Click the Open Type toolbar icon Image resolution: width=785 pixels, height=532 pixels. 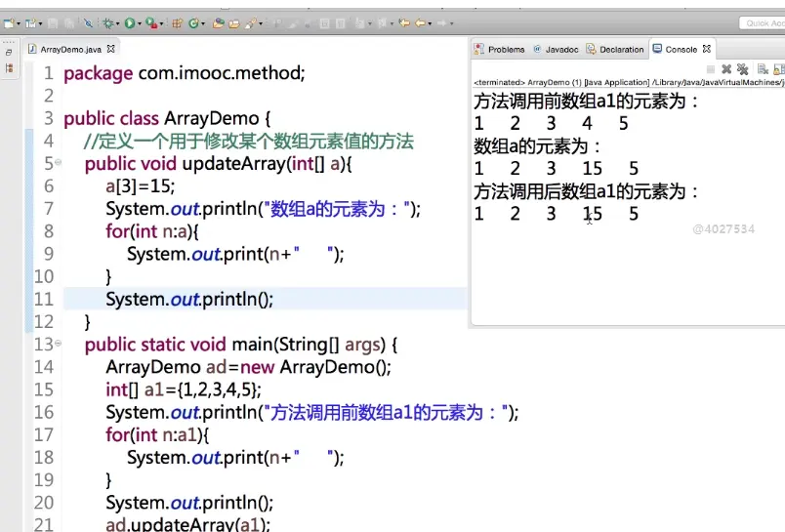(x=219, y=22)
